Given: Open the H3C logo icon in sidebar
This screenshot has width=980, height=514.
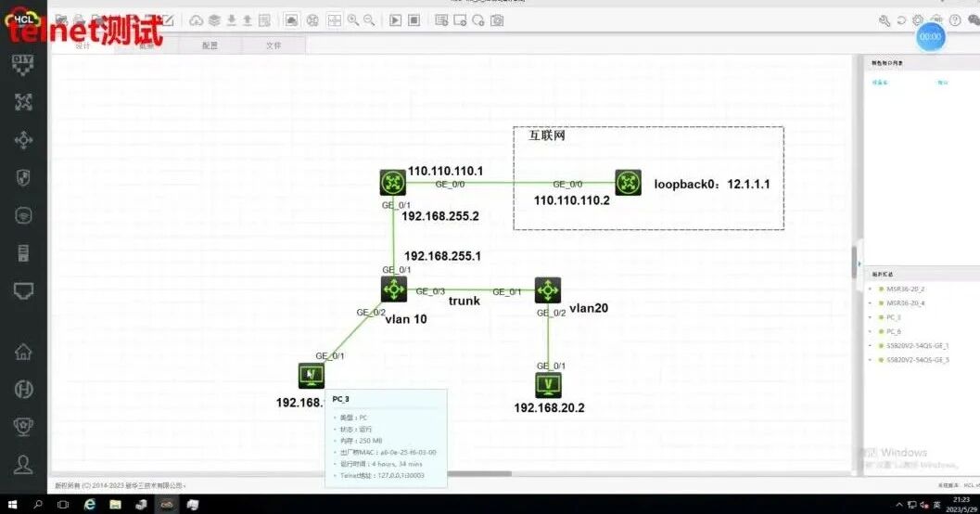Looking at the screenshot, I should pos(23,390).
